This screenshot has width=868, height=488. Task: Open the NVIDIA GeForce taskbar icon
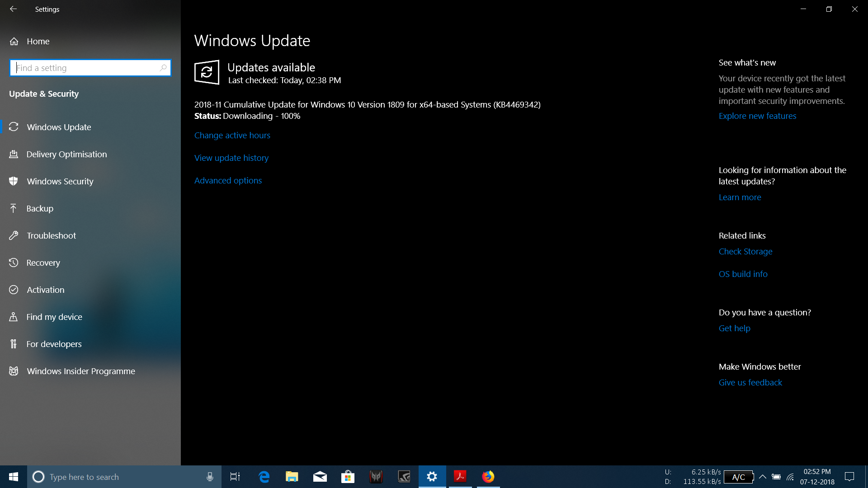tap(404, 477)
